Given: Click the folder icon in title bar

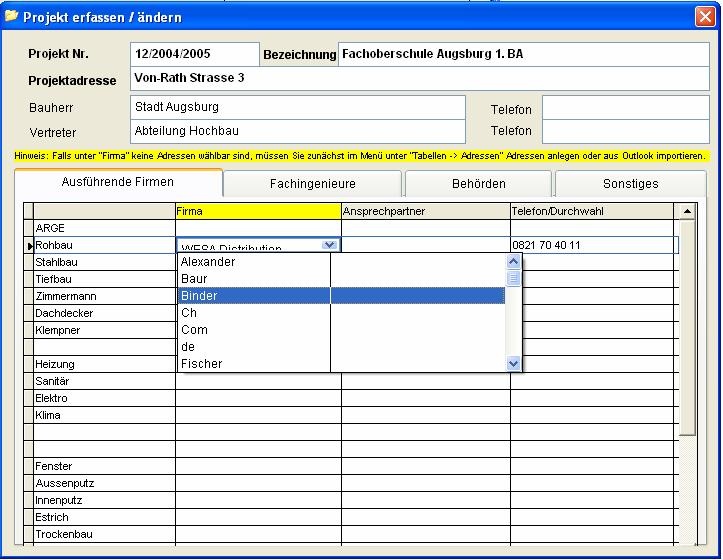Looking at the screenshot, I should [12, 16].
